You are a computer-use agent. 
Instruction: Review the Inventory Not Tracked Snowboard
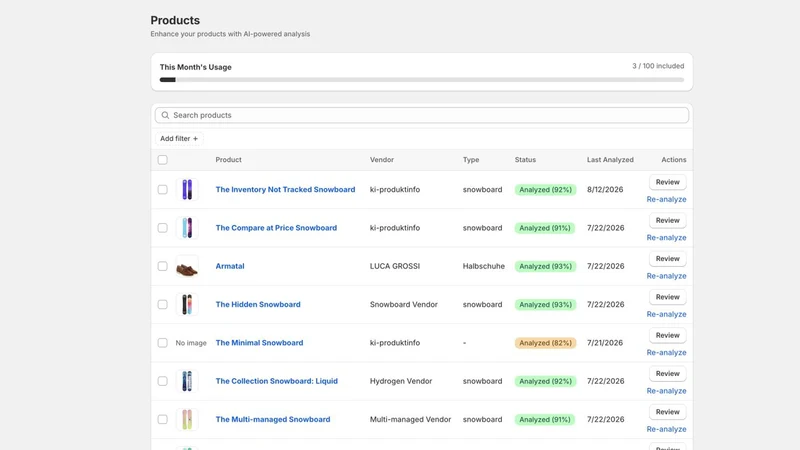[667, 182]
